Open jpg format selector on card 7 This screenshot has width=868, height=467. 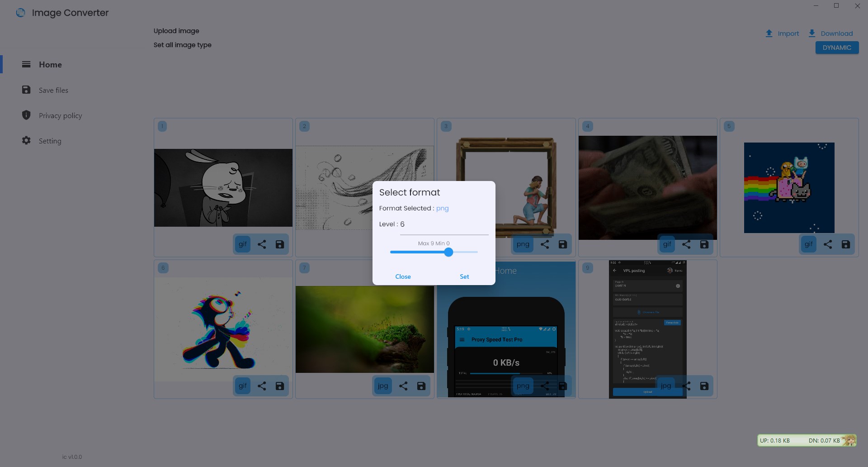(383, 386)
